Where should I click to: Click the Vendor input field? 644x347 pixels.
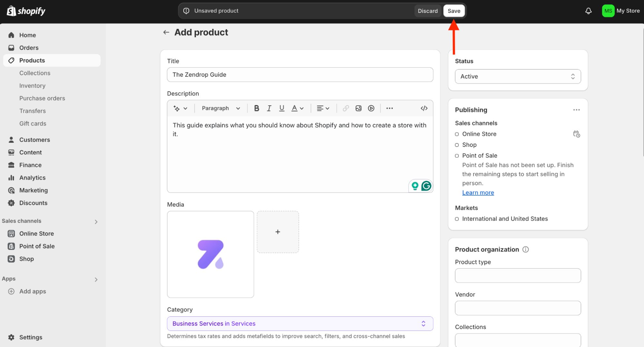tap(517, 308)
